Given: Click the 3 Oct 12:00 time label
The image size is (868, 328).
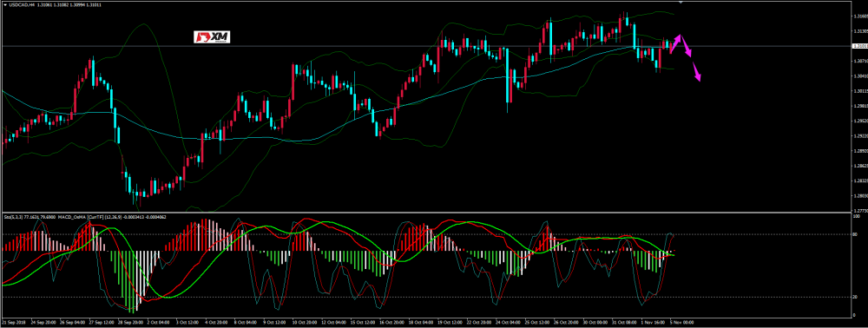Looking at the screenshot, I should tap(187, 323).
